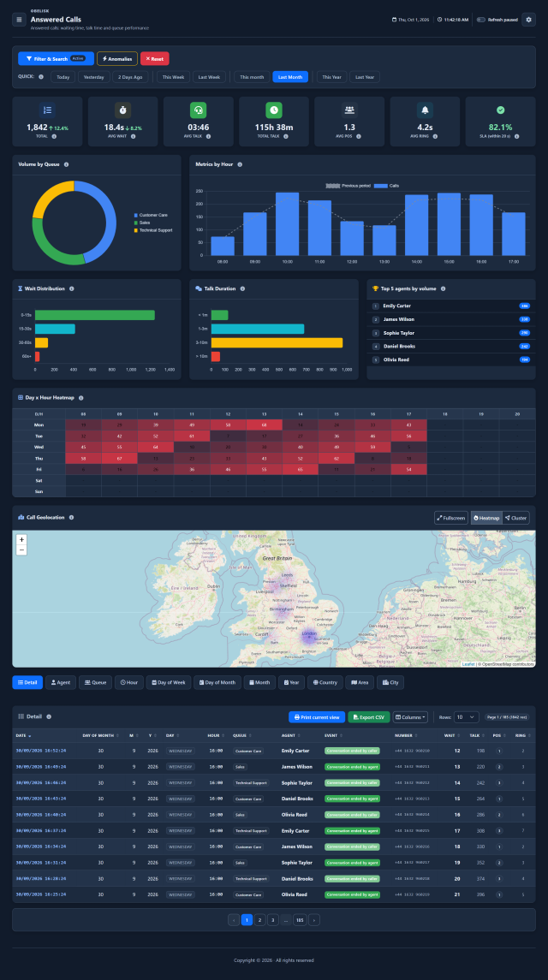Switch to the Day of Month tab
The width and height of the screenshot is (548, 980).
tap(217, 682)
